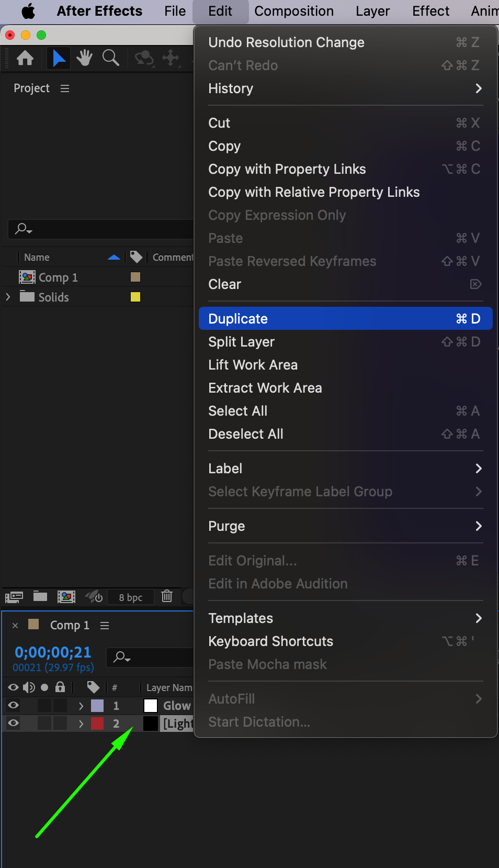The height and width of the screenshot is (868, 499).
Task: Expand layer 1 properties
Action: (x=81, y=706)
